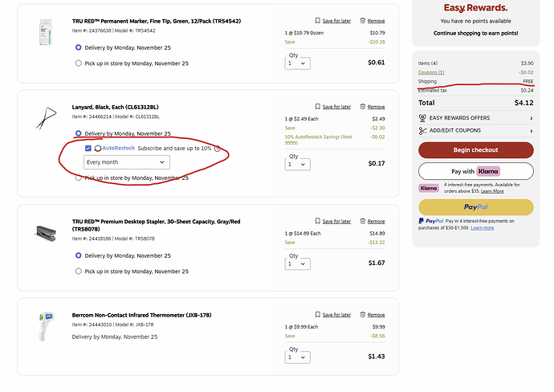This screenshot has height=392, width=554.
Task: Open PayPal Learn more link
Action: pos(483,228)
